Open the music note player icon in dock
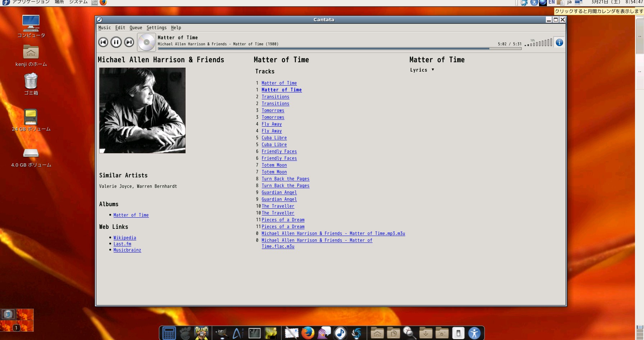The width and height of the screenshot is (644, 340). click(341, 333)
